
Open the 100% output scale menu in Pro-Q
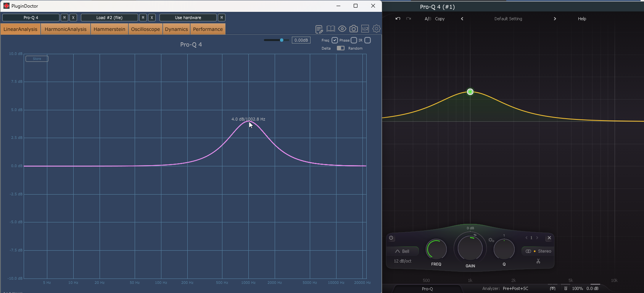tap(577, 289)
